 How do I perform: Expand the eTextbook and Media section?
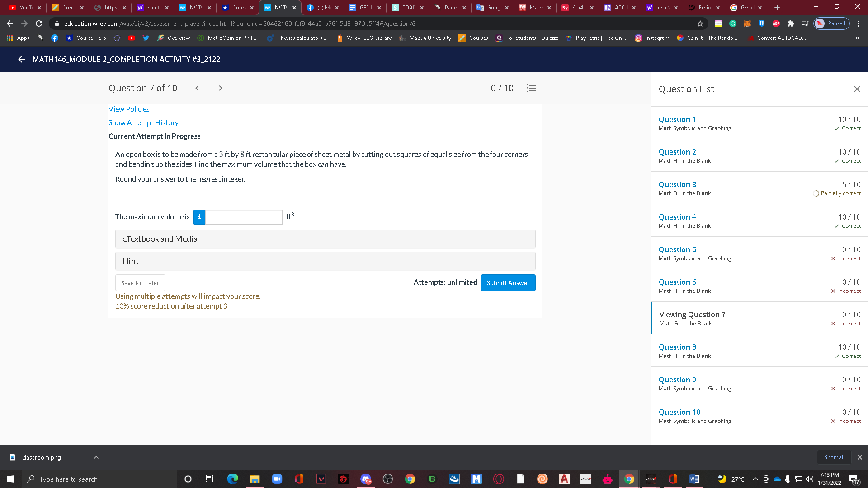pyautogui.click(x=325, y=239)
